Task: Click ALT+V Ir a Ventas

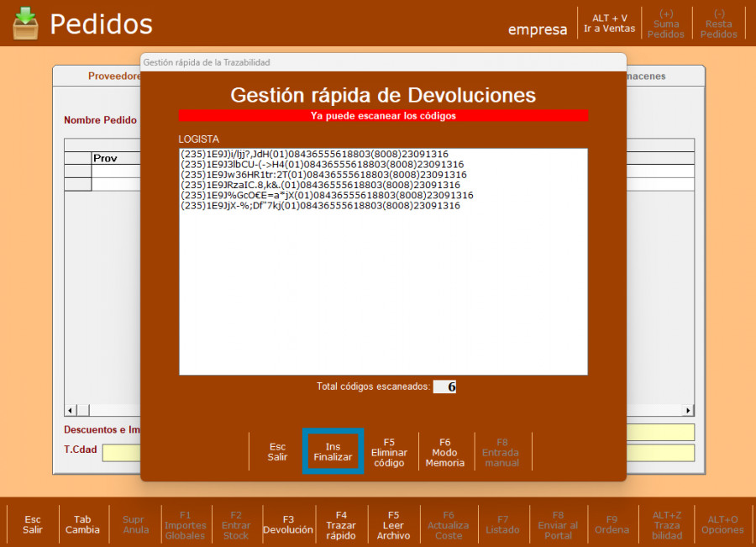Action: [609, 23]
